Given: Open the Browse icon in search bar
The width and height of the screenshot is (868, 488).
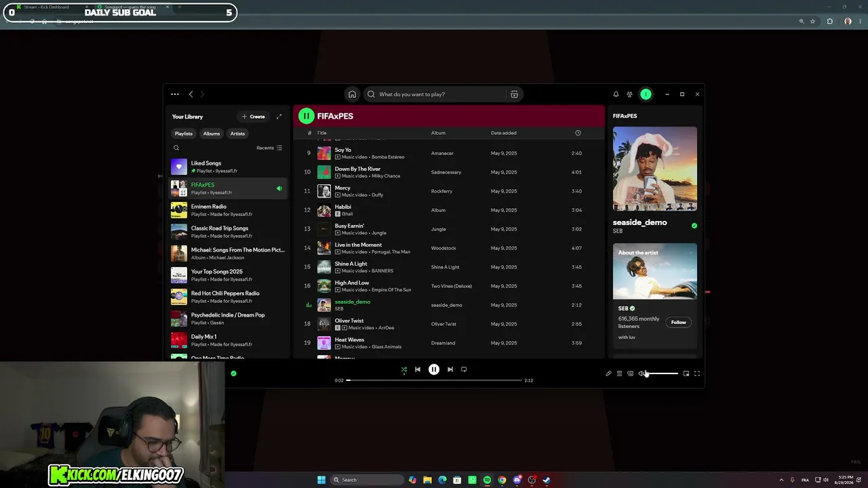Looking at the screenshot, I should (514, 94).
